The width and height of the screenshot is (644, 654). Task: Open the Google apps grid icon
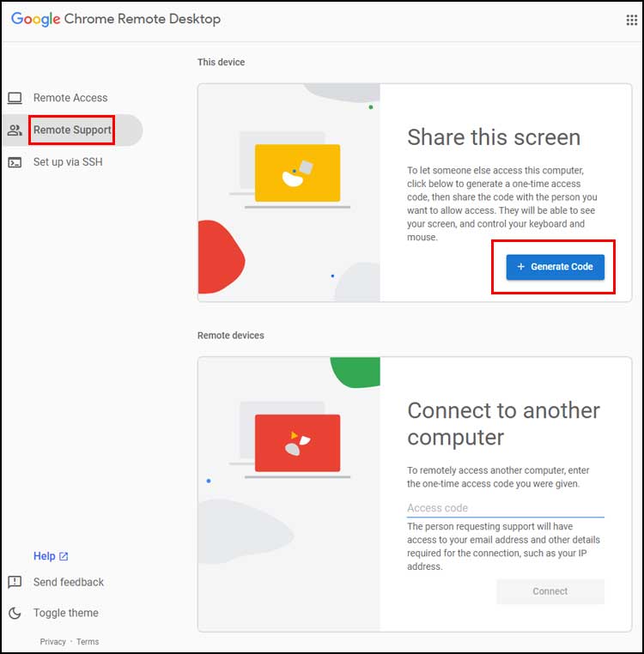tap(631, 20)
